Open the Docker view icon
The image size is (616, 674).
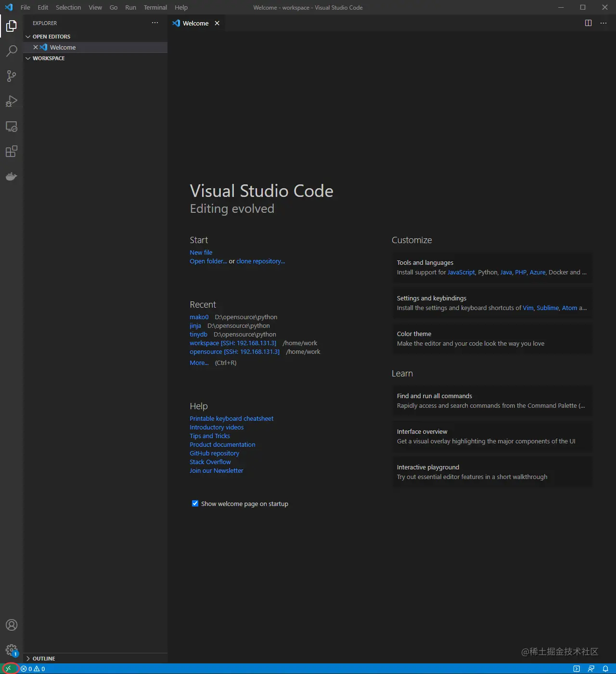pos(12,177)
